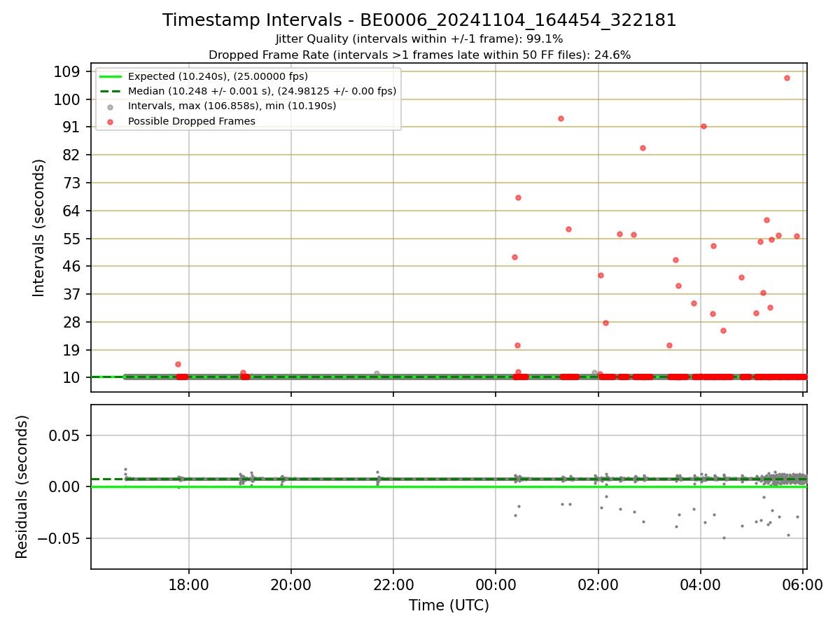Click the 'Intervals (seconds)' y-axis label
Viewport: 840px width, 630px height.
39,227
